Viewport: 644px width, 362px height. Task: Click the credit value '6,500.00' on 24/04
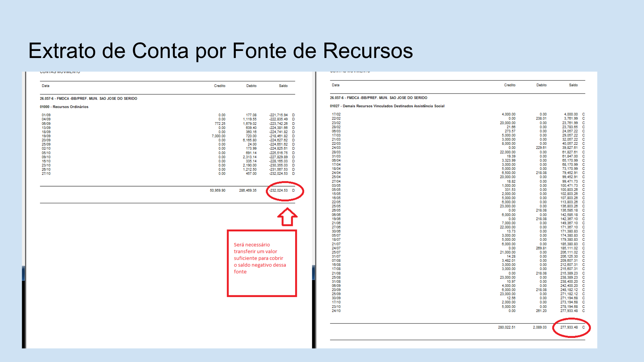[x=509, y=173]
